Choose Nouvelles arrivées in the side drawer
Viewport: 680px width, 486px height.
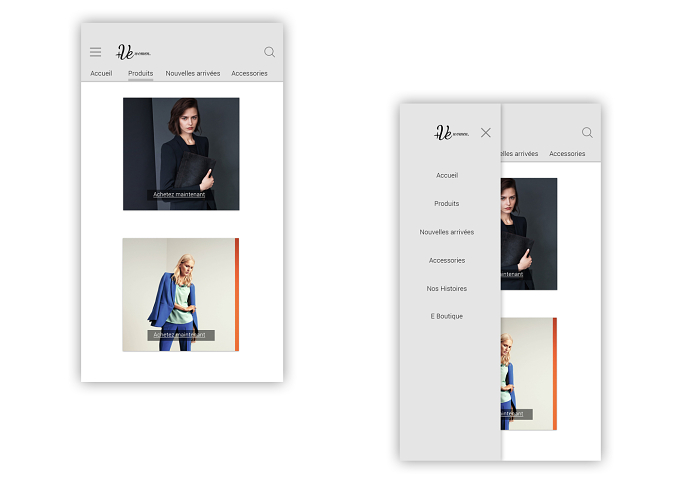(447, 232)
